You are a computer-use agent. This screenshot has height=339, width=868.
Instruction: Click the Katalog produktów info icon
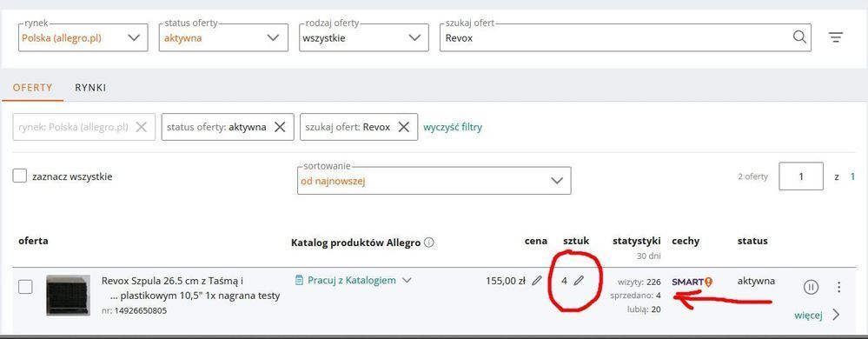[429, 243]
